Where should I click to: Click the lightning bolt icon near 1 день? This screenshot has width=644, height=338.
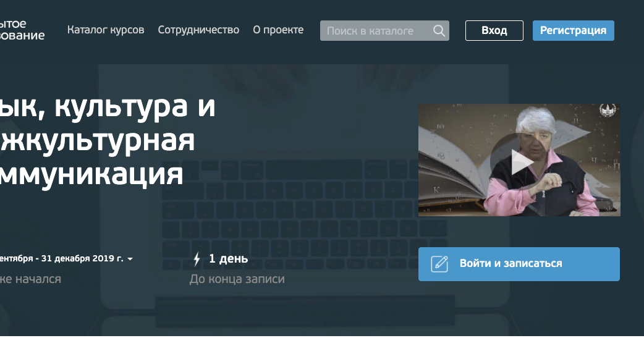[x=197, y=259]
